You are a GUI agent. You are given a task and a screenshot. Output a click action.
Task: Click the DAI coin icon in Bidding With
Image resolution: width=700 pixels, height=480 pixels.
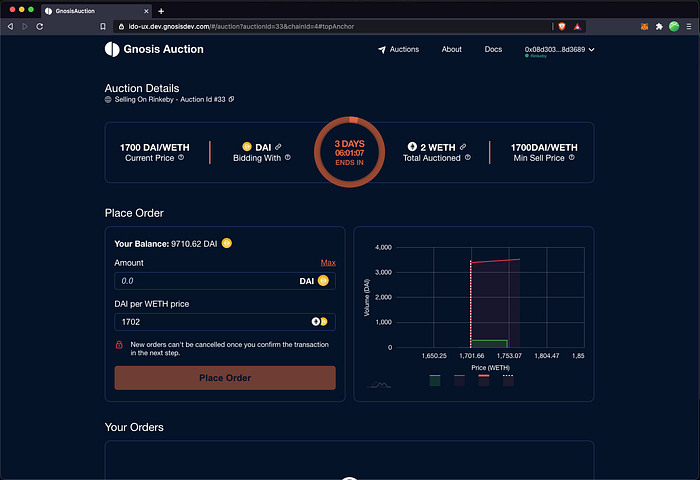tap(247, 146)
